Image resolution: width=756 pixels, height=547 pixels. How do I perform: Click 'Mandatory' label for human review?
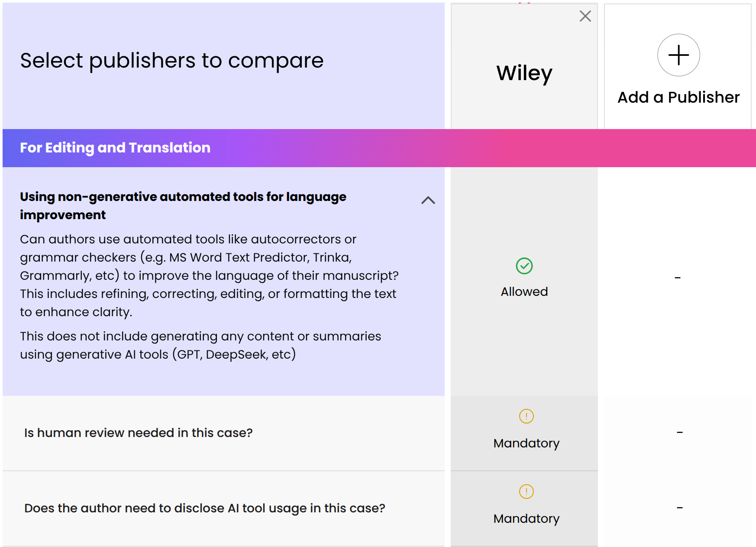526,443
